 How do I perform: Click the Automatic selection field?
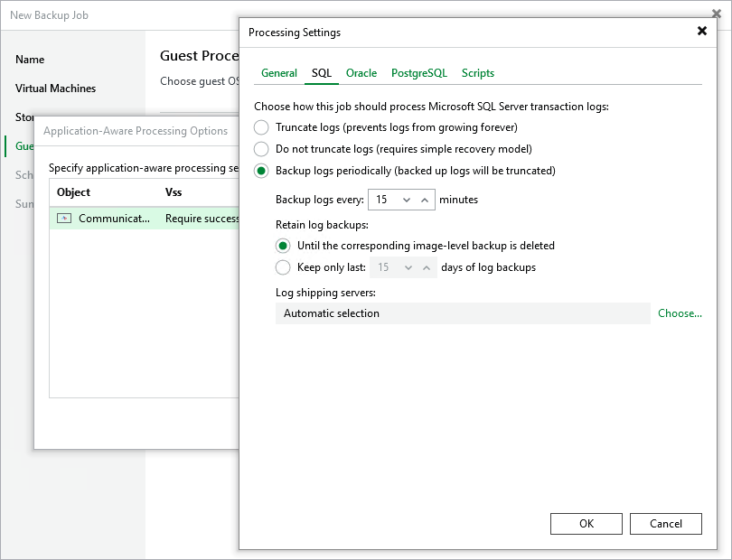463,313
